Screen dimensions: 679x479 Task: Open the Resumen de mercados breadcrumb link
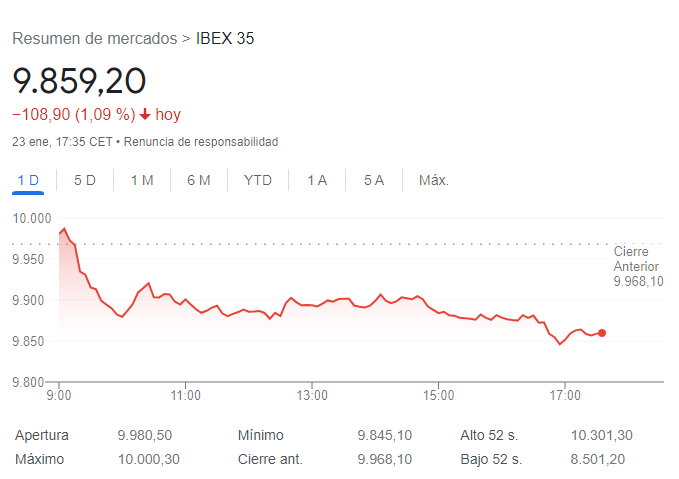[95, 39]
